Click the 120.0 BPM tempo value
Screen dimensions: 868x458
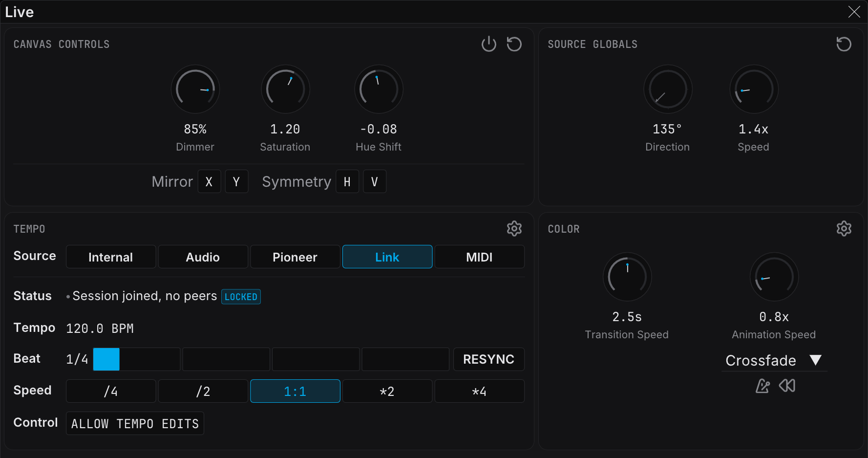pyautogui.click(x=100, y=328)
